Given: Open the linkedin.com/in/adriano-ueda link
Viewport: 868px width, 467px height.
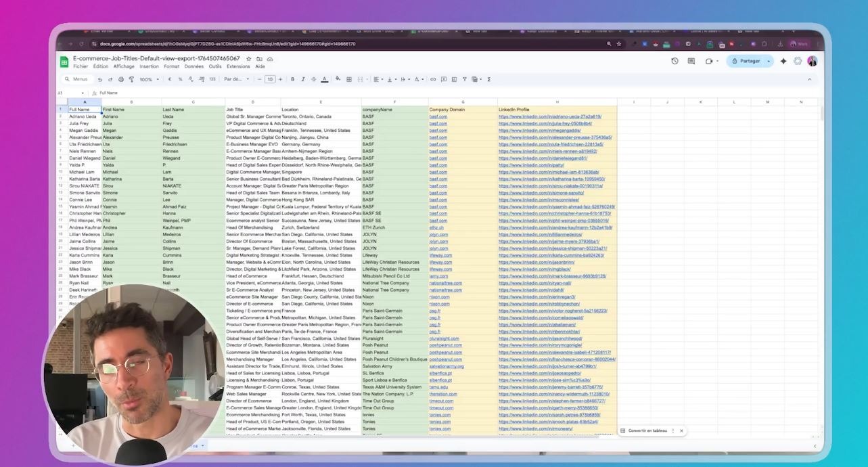Looking at the screenshot, I should pyautogui.click(x=549, y=116).
